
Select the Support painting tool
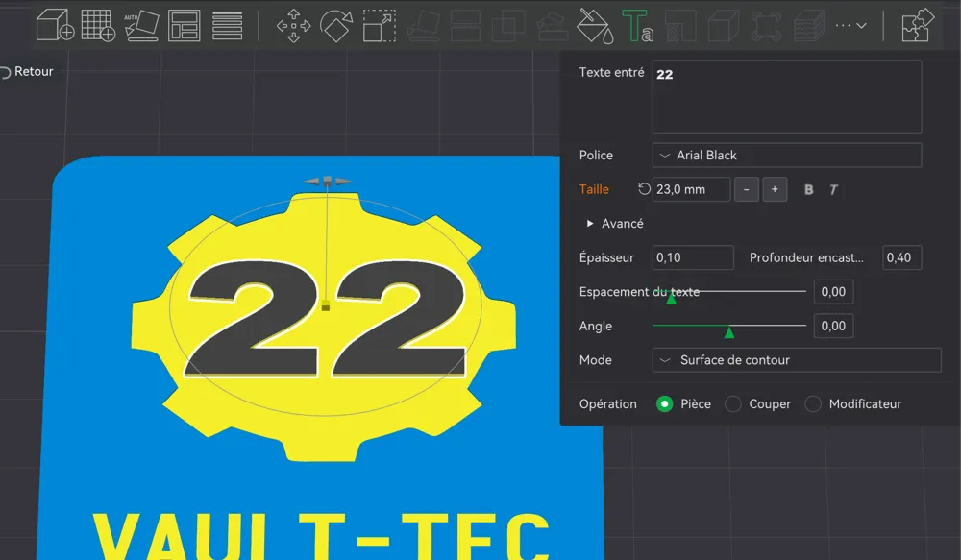(552, 26)
